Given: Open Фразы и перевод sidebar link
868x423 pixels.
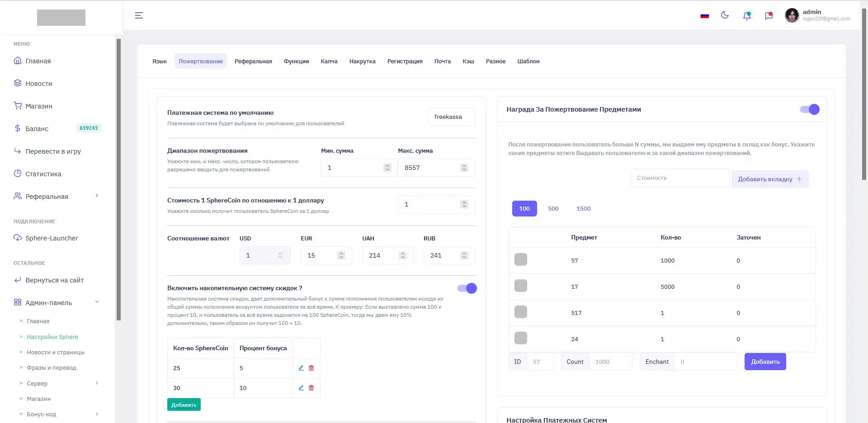Looking at the screenshot, I should pyautogui.click(x=52, y=367).
